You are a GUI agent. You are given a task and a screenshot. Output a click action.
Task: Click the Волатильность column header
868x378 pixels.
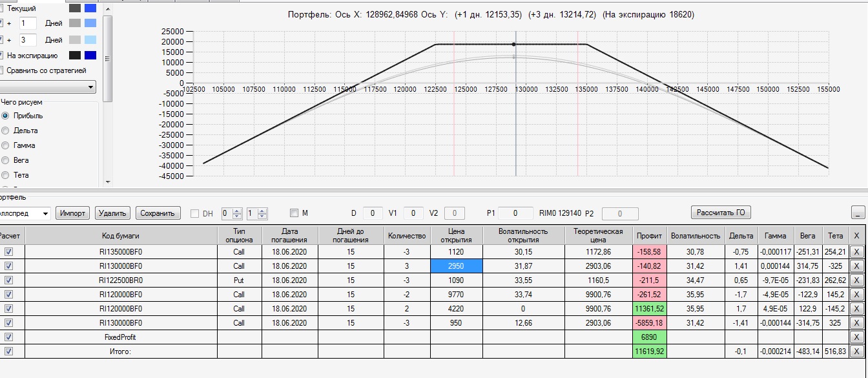(696, 235)
